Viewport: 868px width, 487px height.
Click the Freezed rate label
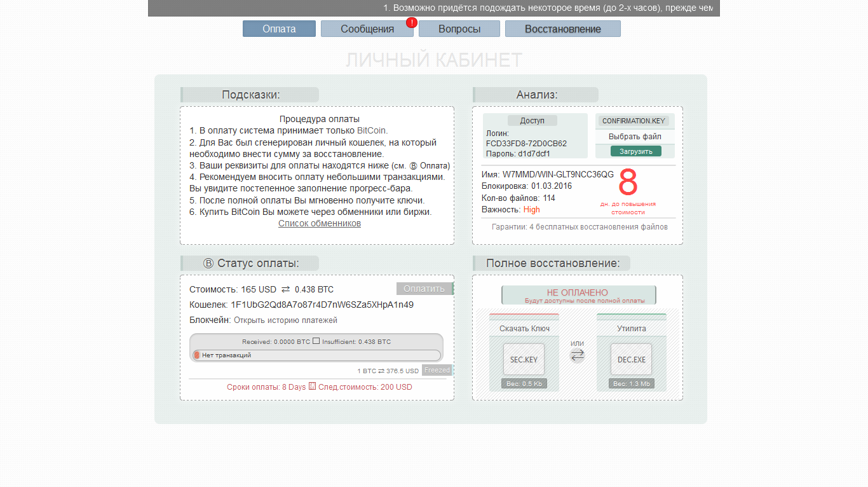437,370
